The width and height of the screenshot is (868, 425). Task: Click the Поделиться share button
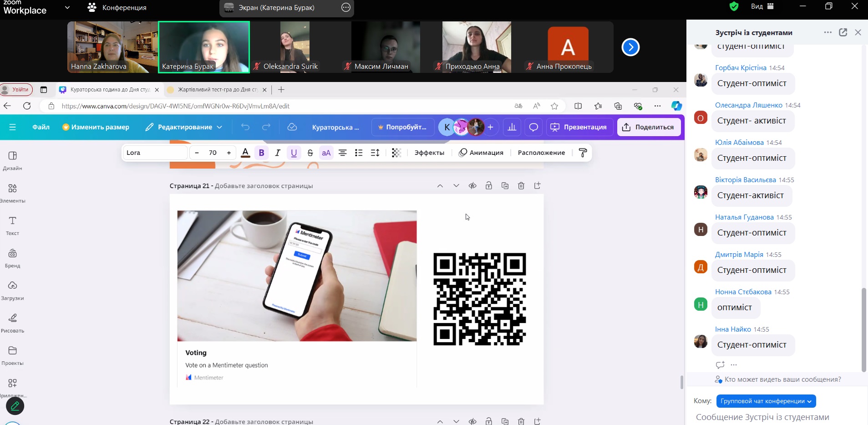click(x=649, y=127)
